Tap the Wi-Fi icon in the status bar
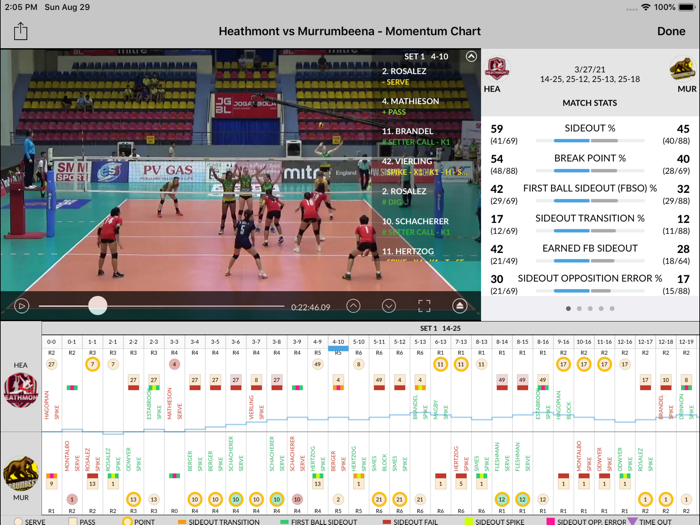 pos(645,7)
